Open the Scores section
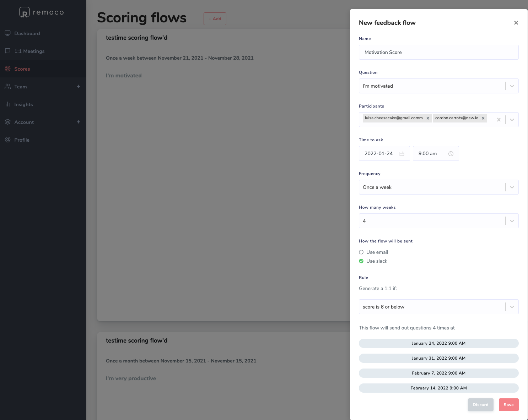Image resolution: width=528 pixels, height=420 pixels. 43,69
